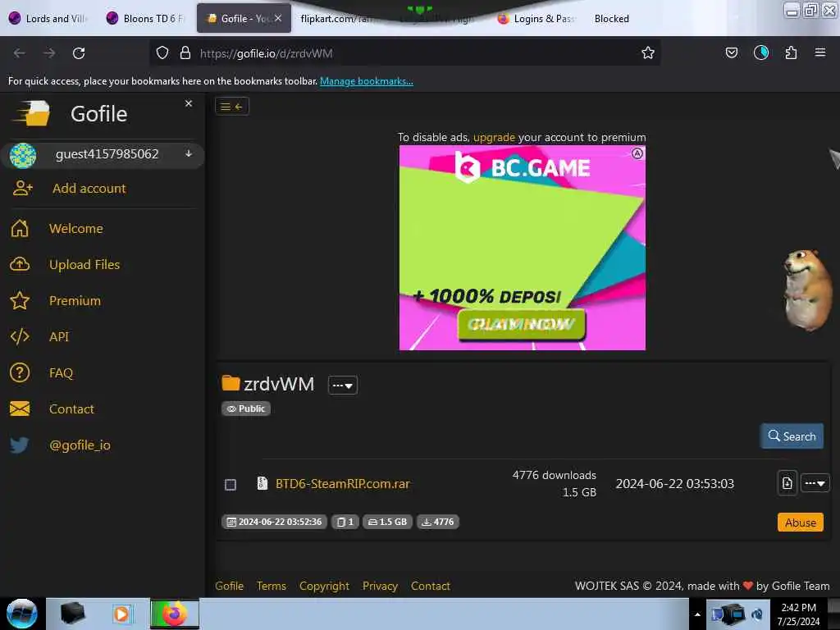Open the @gofile_io Twitter link
The image size is (840, 630).
coord(80,445)
